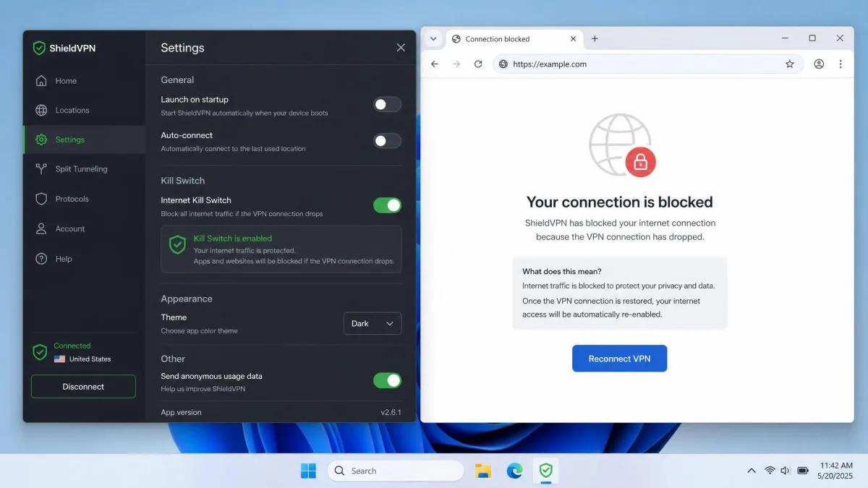
Task: Bookmark this page with the star icon
Action: pyautogui.click(x=790, y=64)
